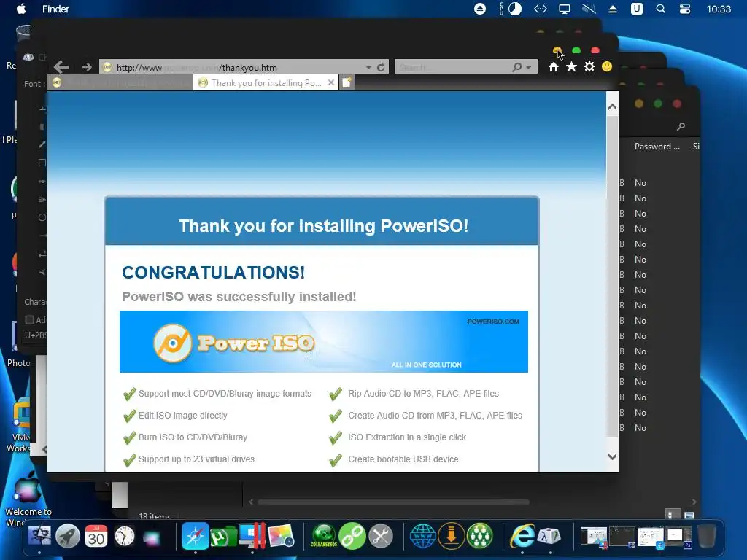The height and width of the screenshot is (560, 747).
Task: Click the yellow smiley feedback icon
Action: point(607,66)
